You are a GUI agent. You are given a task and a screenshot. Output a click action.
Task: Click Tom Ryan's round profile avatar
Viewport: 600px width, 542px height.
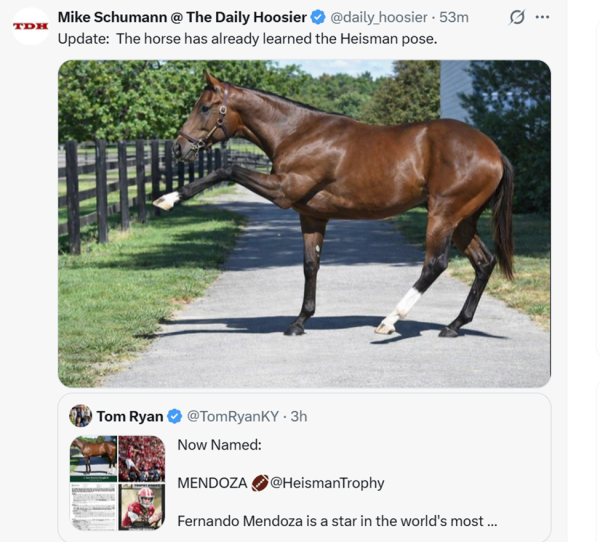click(81, 416)
